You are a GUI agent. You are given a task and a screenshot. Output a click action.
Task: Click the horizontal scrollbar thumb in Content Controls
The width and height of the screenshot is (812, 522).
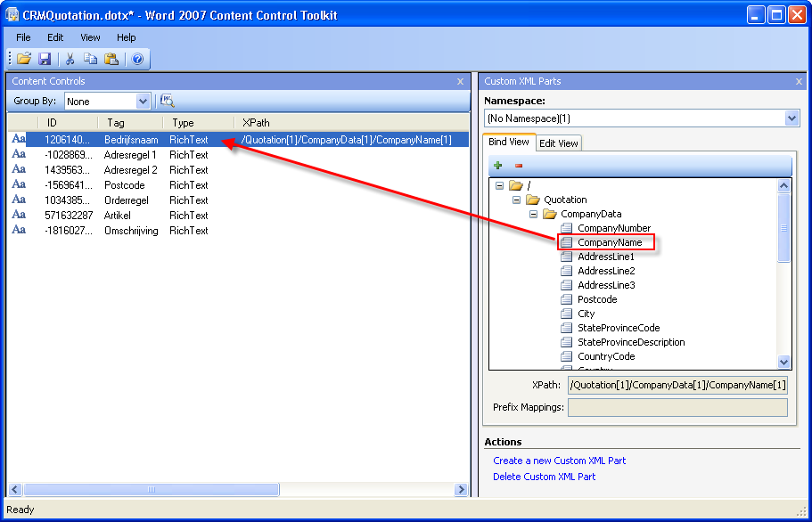point(152,489)
